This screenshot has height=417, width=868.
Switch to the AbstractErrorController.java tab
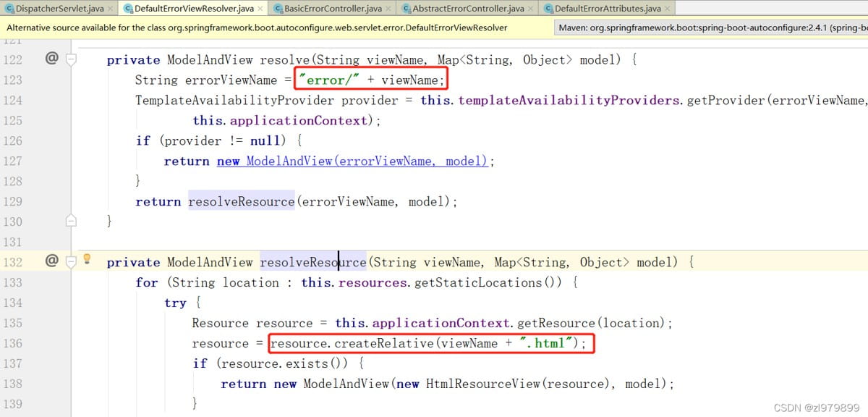coord(468,9)
